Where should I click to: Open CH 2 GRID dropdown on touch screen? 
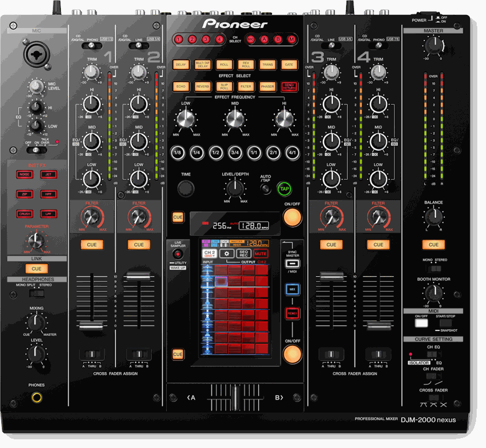click(x=210, y=254)
